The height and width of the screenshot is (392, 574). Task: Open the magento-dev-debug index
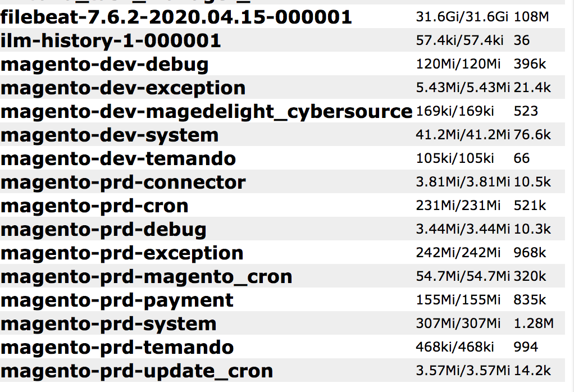click(104, 65)
